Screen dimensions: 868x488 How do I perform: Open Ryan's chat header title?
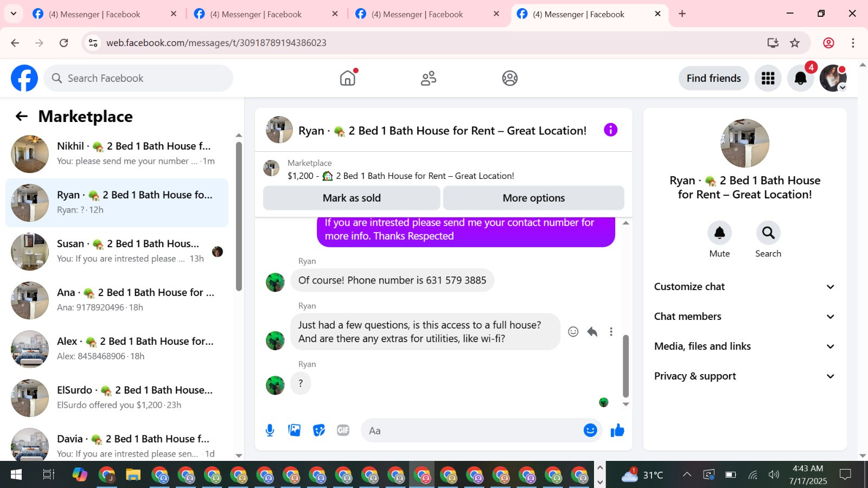pos(442,131)
